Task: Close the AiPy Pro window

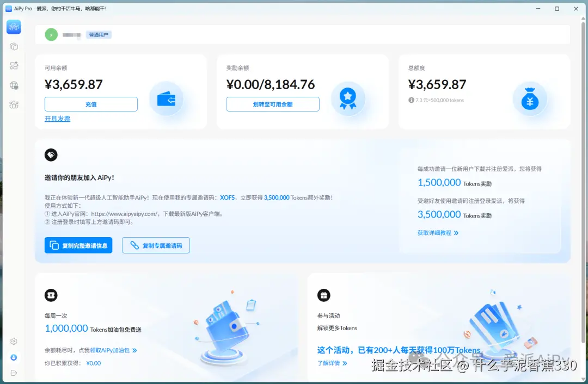Action: (x=576, y=9)
